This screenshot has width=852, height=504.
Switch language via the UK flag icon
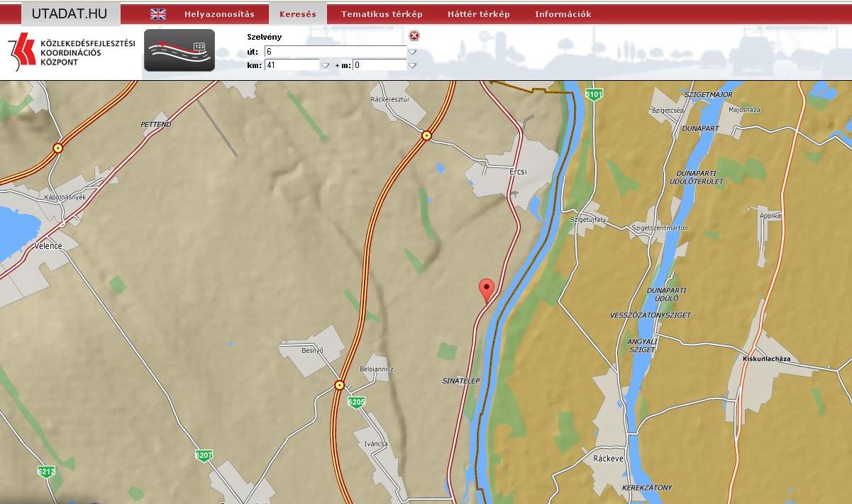point(158,14)
